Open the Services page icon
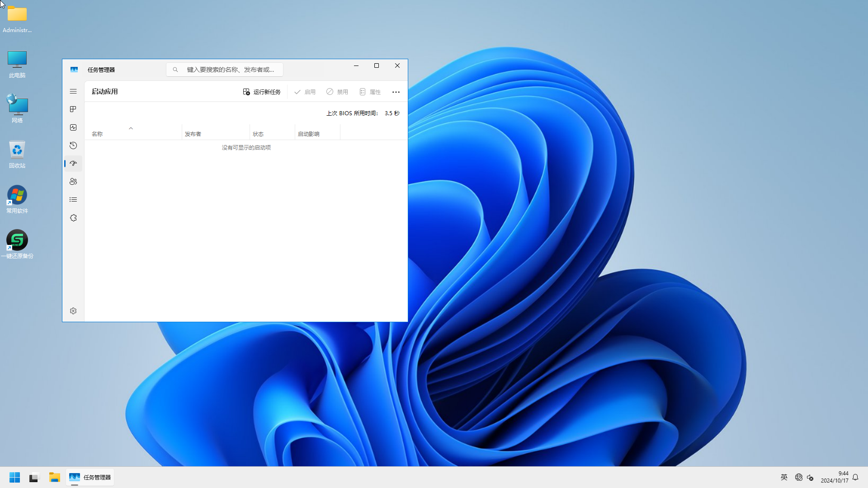This screenshot has width=868, height=488. point(73,218)
